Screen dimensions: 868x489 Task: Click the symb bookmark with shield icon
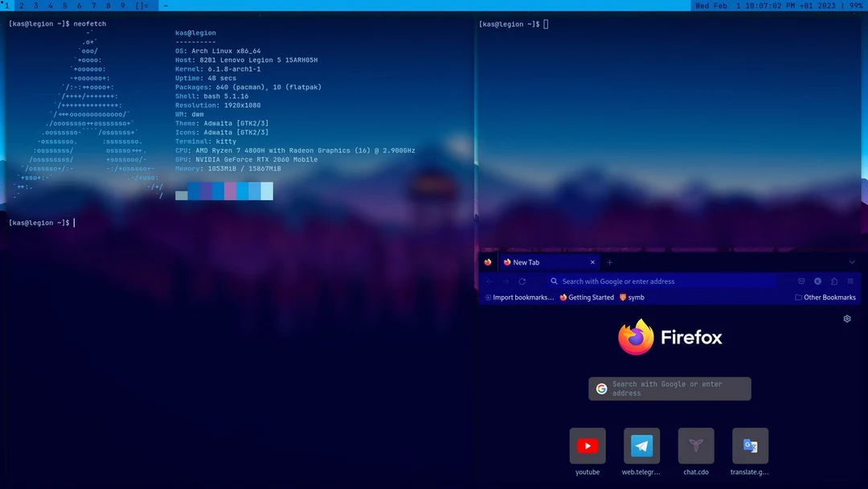[635, 297]
